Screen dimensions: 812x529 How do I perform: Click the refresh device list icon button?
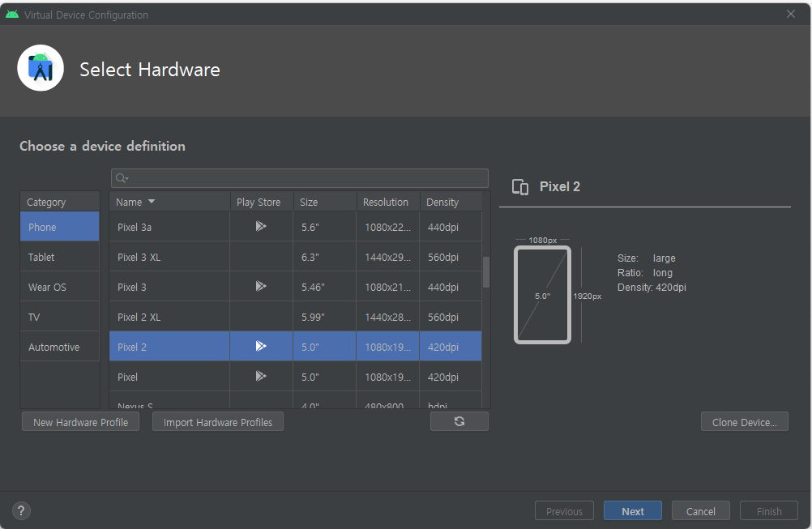click(x=459, y=421)
